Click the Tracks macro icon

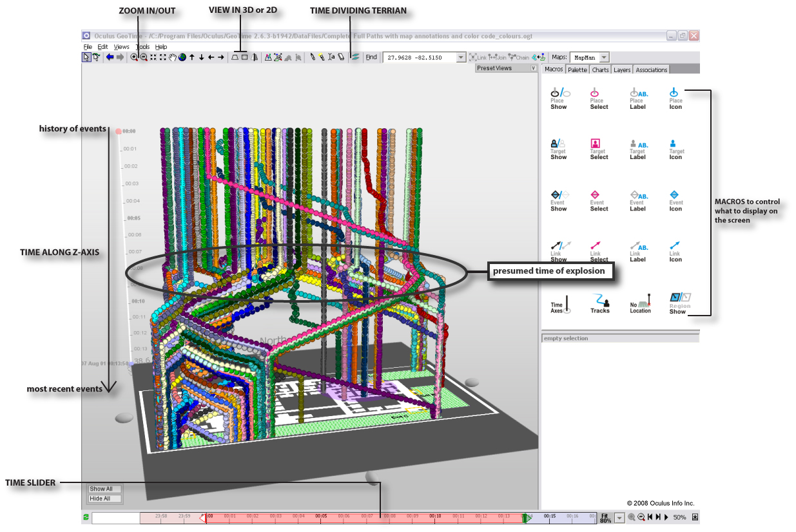[599, 303]
